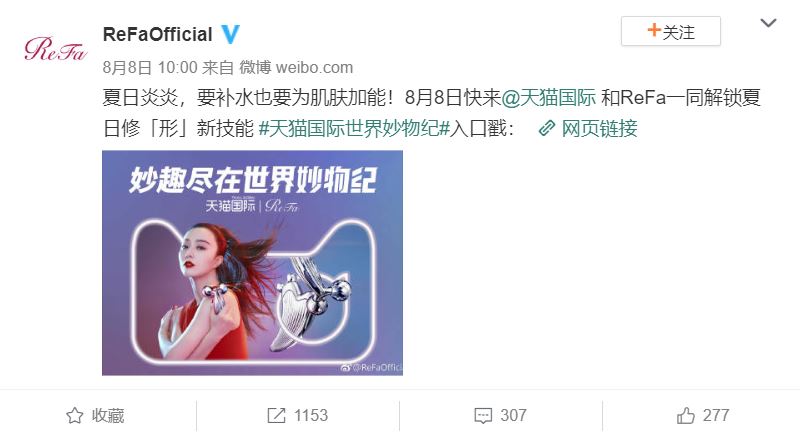Follow ReFaOfficial with the 关注 button
Screen dimensions: 800x438
671,31
